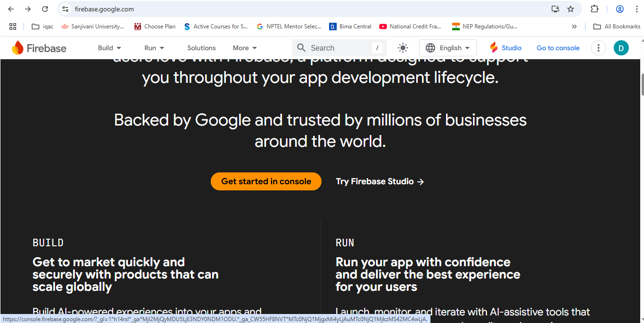Click the browser forward arrow

[28, 9]
